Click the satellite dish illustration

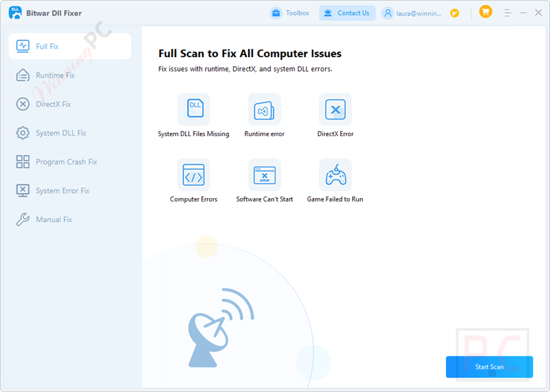[x=221, y=328]
